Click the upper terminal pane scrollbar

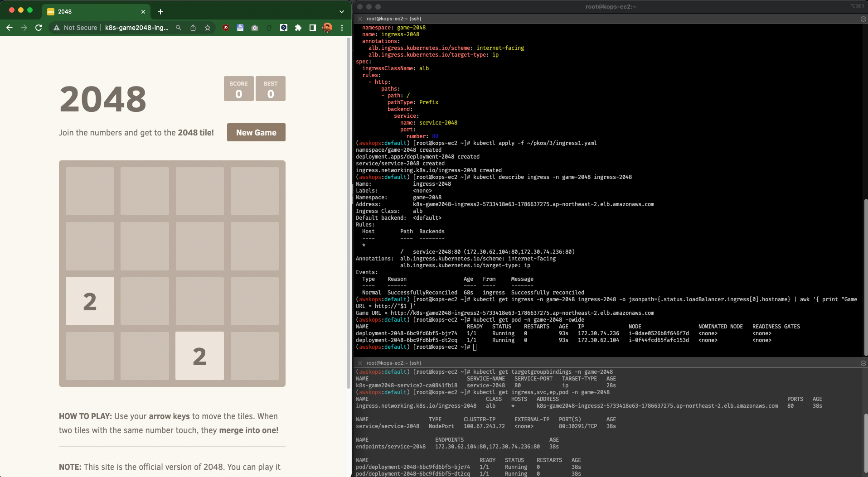coord(865,276)
